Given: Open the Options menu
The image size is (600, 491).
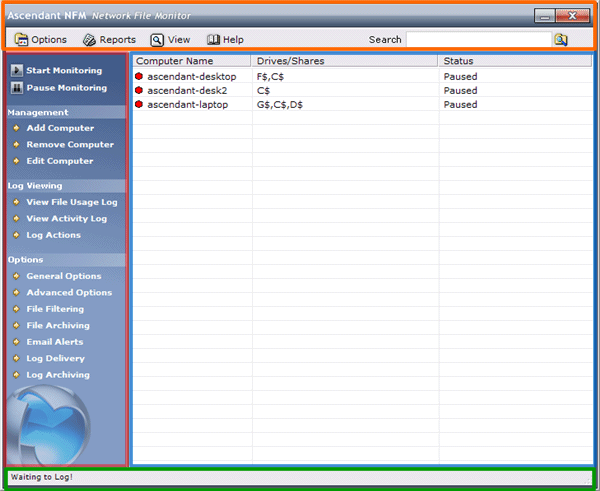Looking at the screenshot, I should 41,39.
